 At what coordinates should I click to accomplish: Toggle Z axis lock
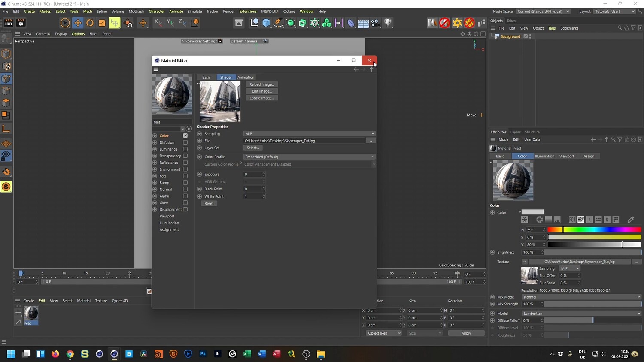click(x=182, y=23)
